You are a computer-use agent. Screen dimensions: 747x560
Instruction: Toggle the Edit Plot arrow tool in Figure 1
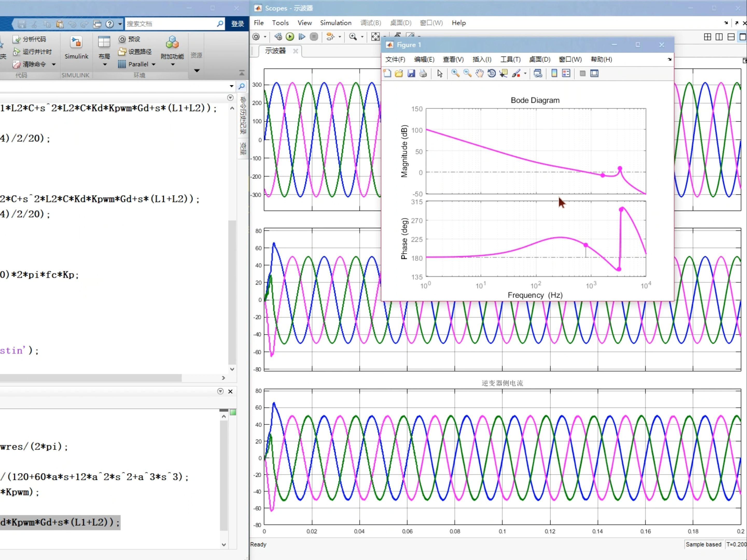coord(440,73)
